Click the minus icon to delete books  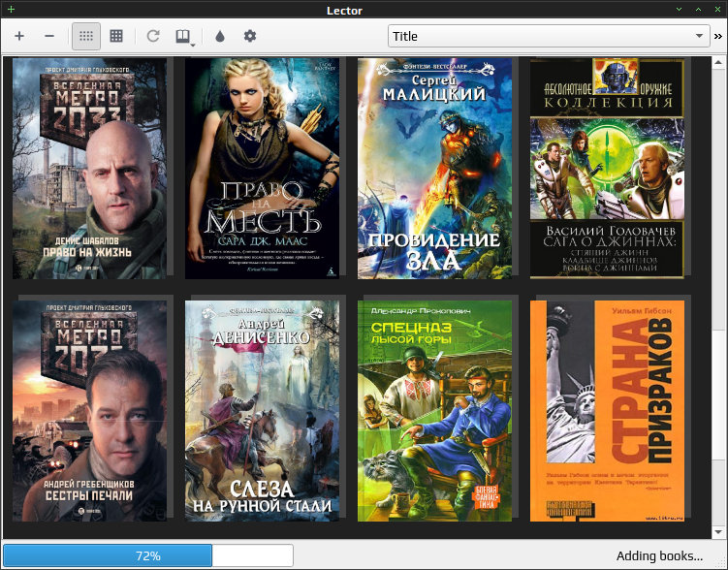[49, 36]
